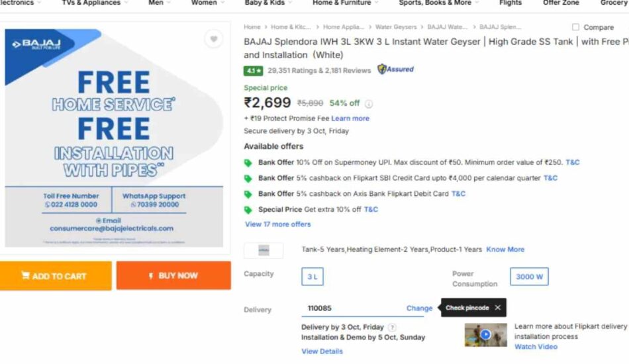Click the price info icon beside 54% off
The width and height of the screenshot is (629, 364).
(369, 103)
